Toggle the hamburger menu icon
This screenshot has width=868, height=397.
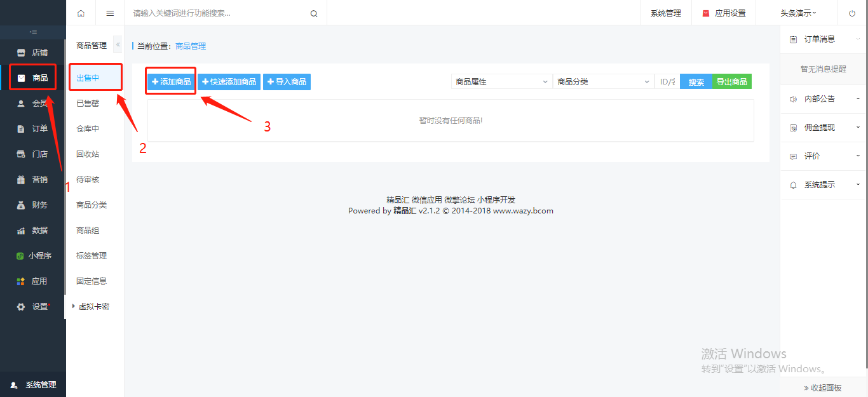[x=110, y=13]
